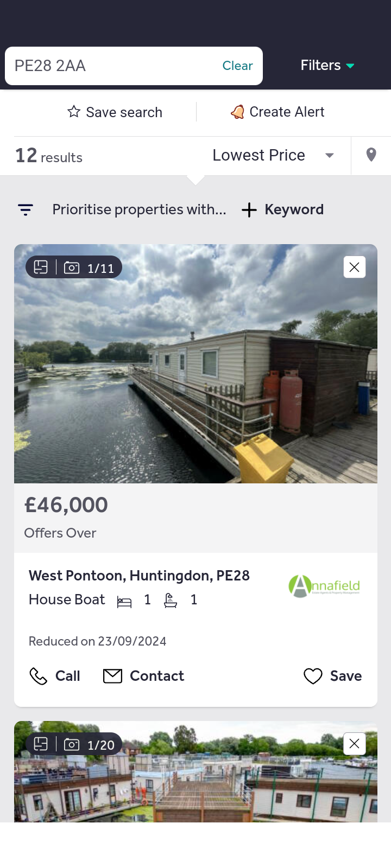
Task: Expand Prioritise properties with... option
Action: coord(139,209)
